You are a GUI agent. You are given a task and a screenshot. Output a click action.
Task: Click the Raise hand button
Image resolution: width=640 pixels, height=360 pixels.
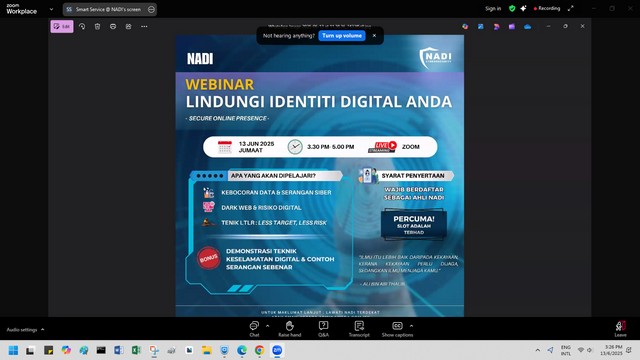(289, 329)
